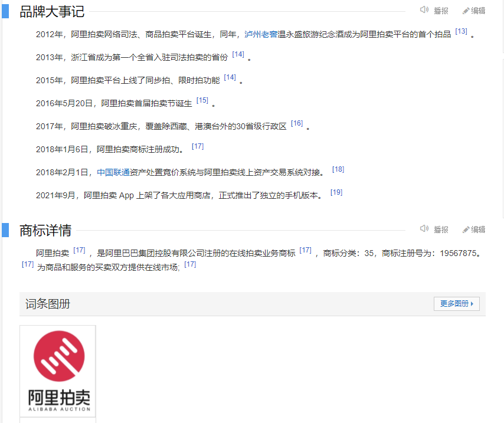504x423 pixels.
Task: Open citation [13] after 首个拍品
Action: tap(462, 31)
